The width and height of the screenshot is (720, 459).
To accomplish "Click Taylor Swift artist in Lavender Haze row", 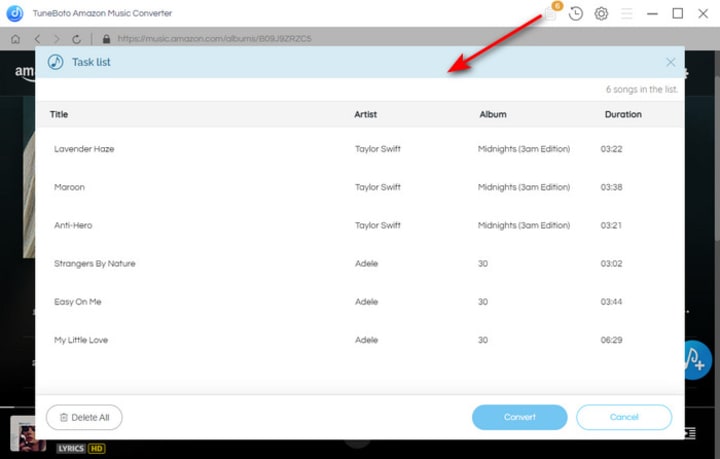I will 377,149.
